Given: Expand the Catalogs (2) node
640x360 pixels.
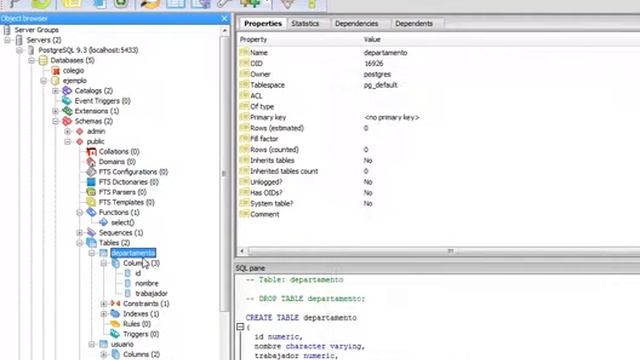Looking at the screenshot, I should tap(56, 91).
